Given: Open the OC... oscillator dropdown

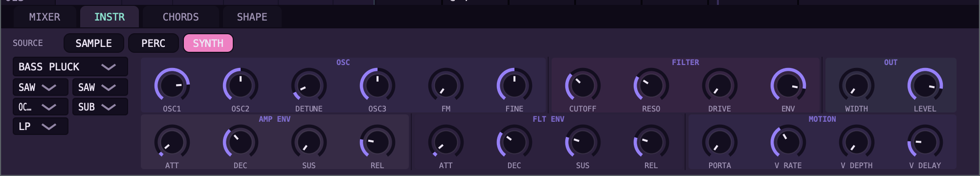Looking at the screenshot, I should [x=41, y=107].
